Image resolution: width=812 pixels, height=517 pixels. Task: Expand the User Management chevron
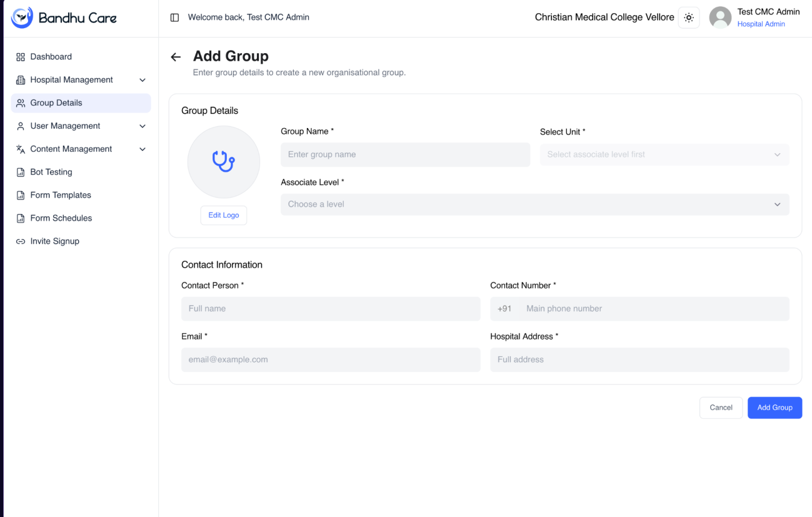pyautogui.click(x=143, y=126)
